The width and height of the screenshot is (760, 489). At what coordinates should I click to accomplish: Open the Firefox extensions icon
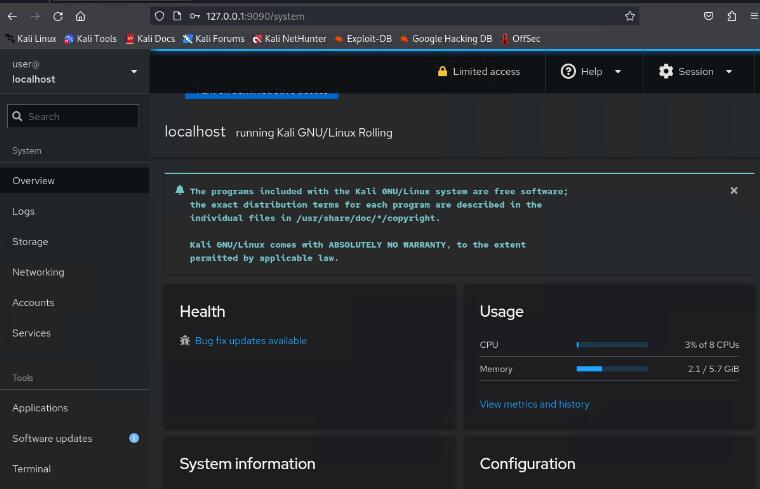pyautogui.click(x=731, y=16)
